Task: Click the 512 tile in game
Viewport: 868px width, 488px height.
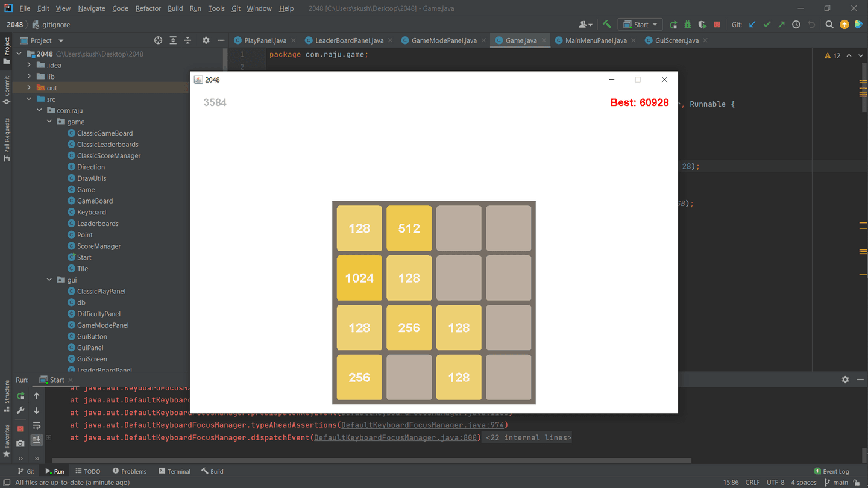Action: point(409,228)
